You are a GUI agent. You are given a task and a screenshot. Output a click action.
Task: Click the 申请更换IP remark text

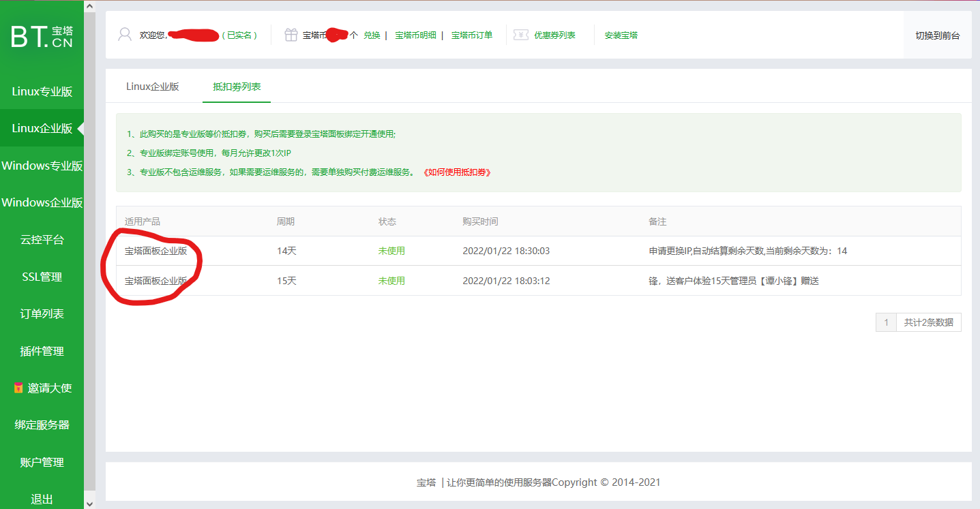point(748,251)
